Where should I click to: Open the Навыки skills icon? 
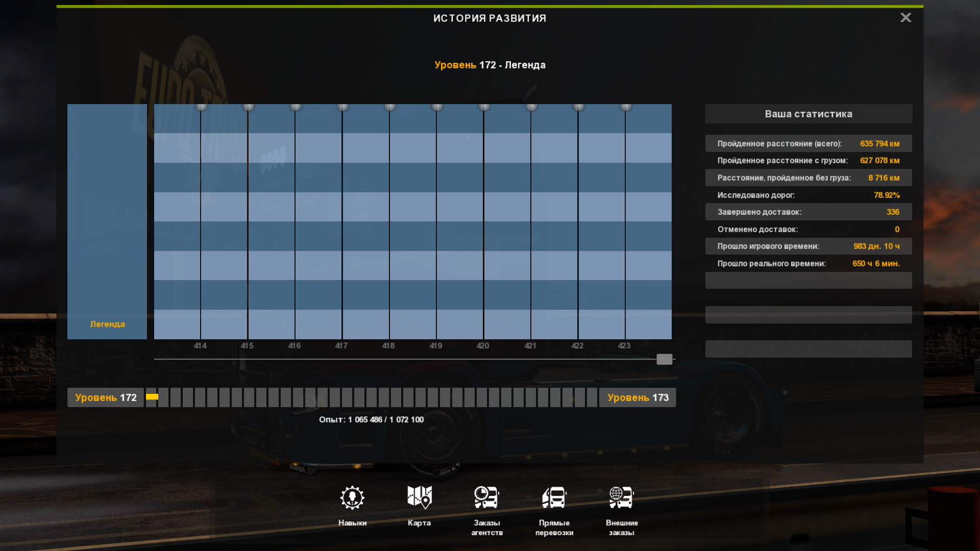(352, 498)
